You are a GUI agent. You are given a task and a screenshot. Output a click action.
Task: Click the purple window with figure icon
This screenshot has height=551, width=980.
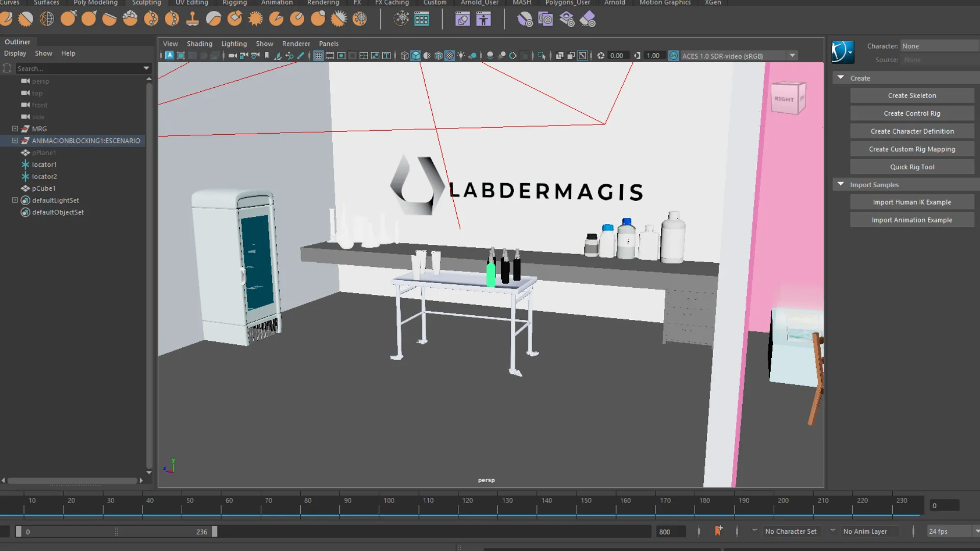[x=483, y=19]
